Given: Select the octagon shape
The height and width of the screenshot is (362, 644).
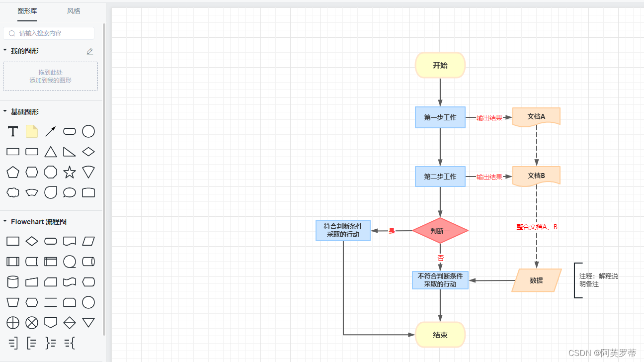Looking at the screenshot, I should [x=51, y=172].
